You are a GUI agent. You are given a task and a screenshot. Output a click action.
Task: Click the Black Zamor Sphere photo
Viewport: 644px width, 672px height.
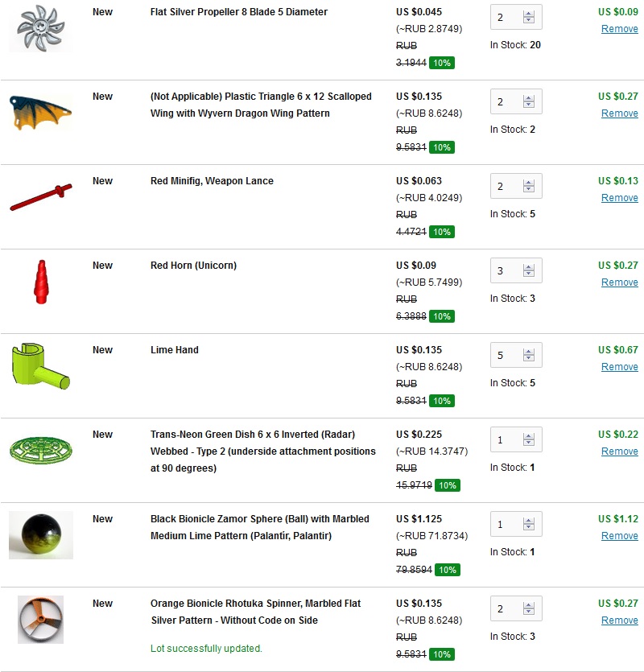point(41,534)
